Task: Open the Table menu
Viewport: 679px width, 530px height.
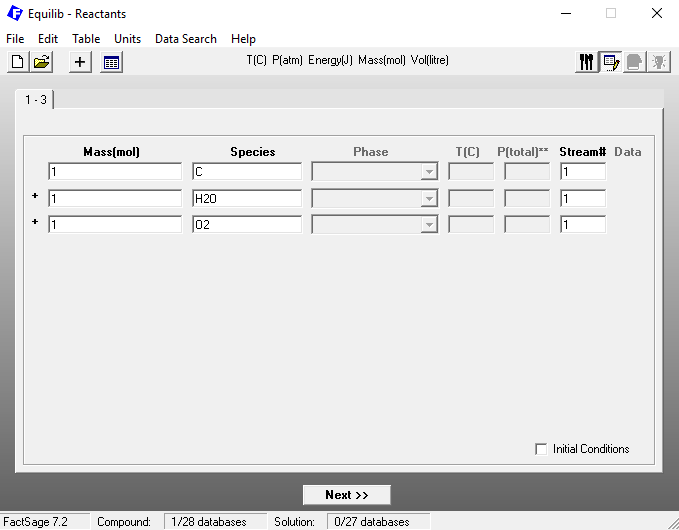Action: 86,39
